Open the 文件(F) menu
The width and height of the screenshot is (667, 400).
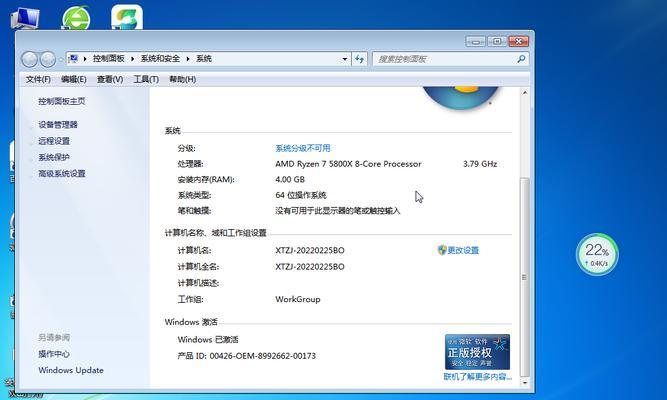(x=38, y=79)
